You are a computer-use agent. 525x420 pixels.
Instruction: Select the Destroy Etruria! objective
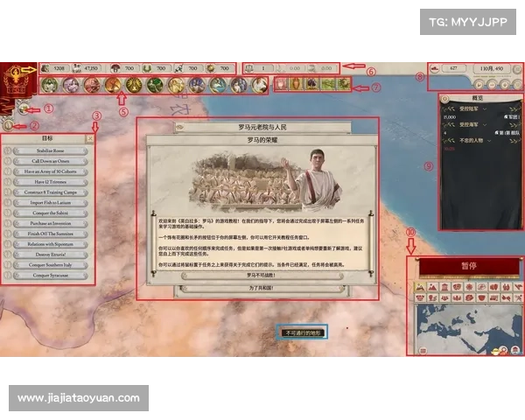(x=50, y=255)
